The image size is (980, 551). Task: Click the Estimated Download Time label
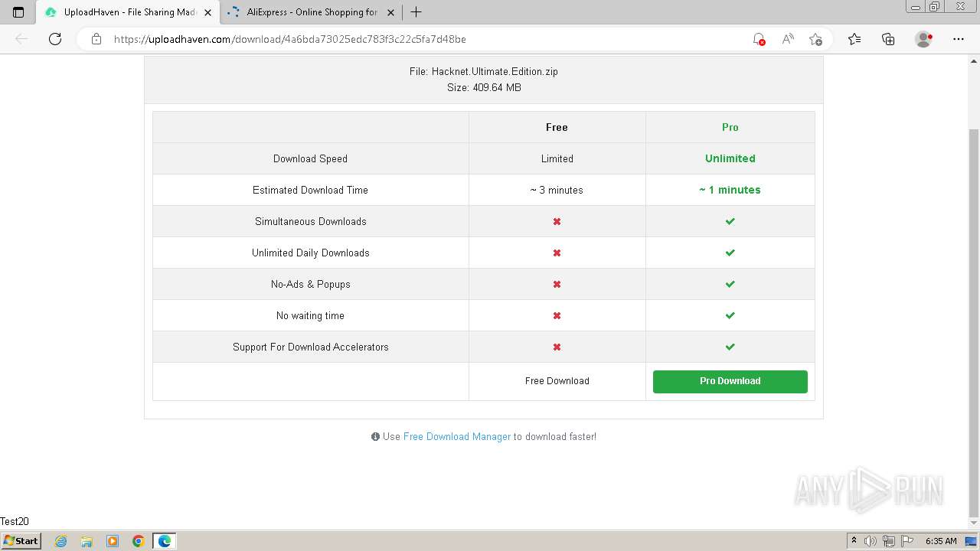[x=310, y=191]
